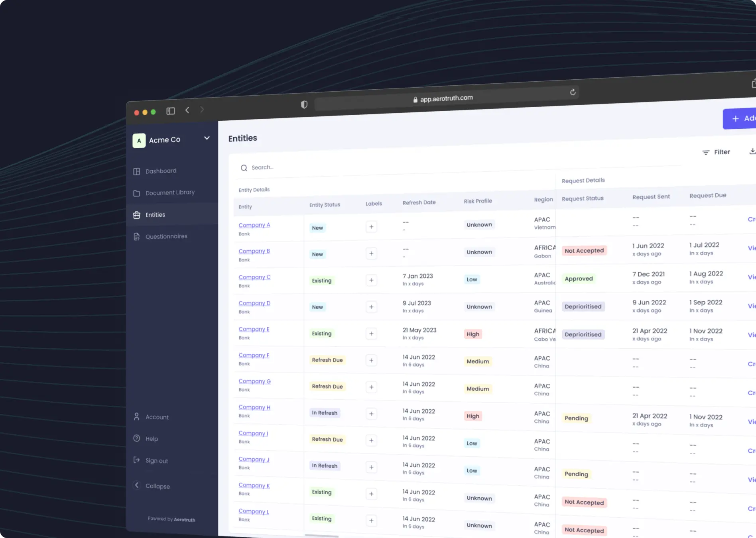Open the Dashboard menu item
Image resolution: width=756 pixels, height=538 pixels.
coord(161,171)
